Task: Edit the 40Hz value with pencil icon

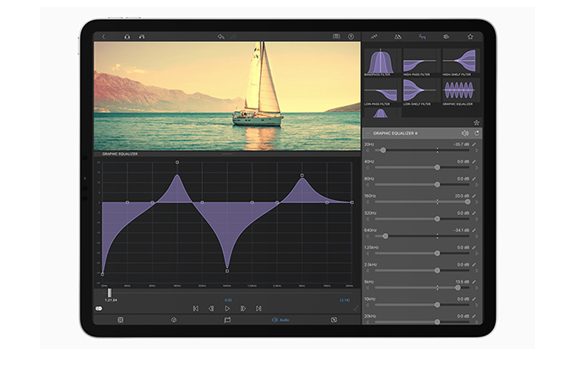Action: click(474, 162)
